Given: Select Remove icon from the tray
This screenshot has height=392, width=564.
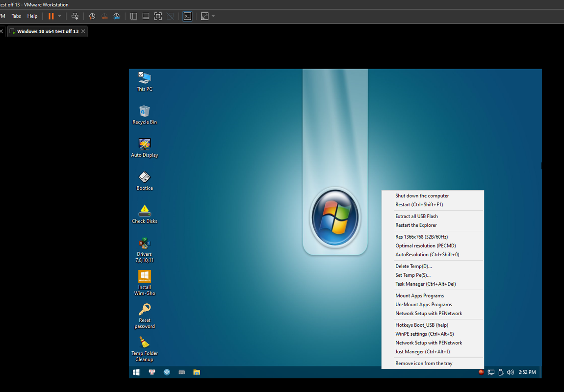Looking at the screenshot, I should [x=433, y=363].
